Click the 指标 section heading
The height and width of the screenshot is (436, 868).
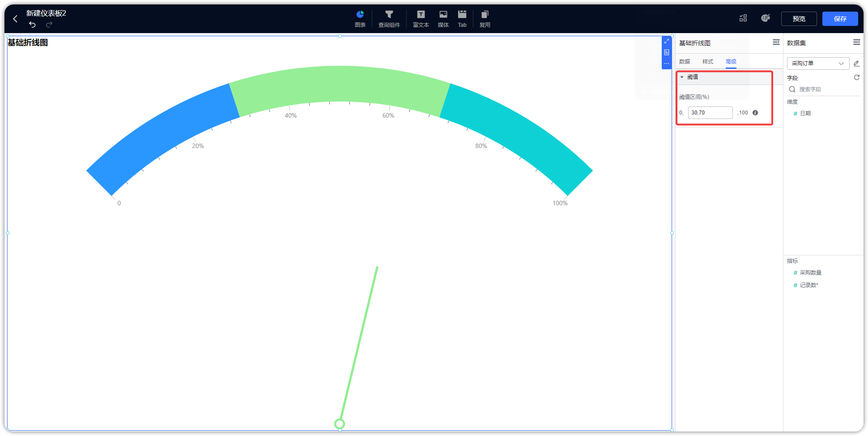tap(792, 261)
